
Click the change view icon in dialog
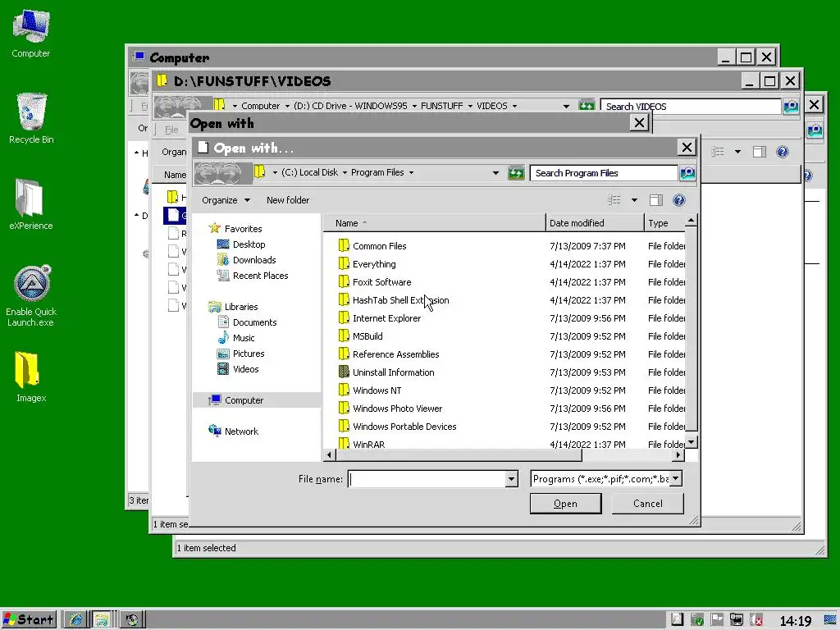click(614, 200)
